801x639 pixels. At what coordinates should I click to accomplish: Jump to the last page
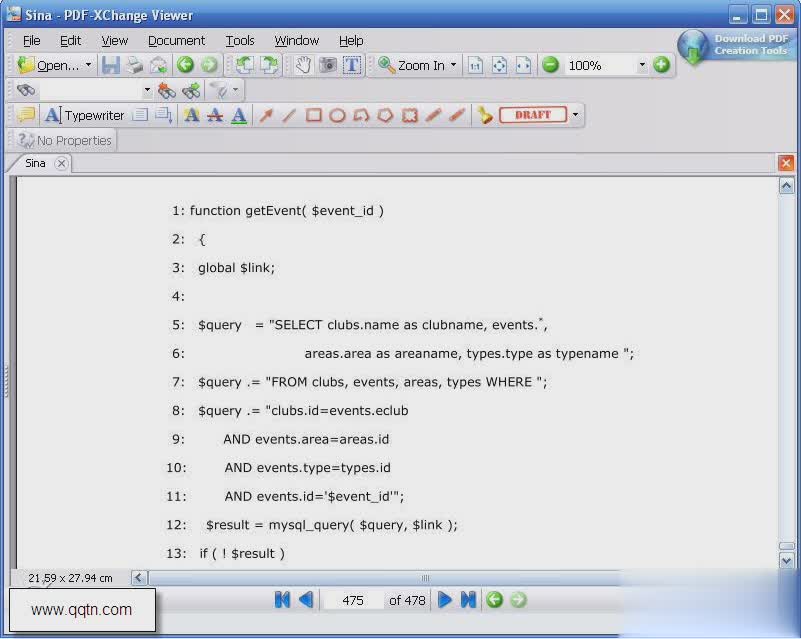tap(468, 600)
